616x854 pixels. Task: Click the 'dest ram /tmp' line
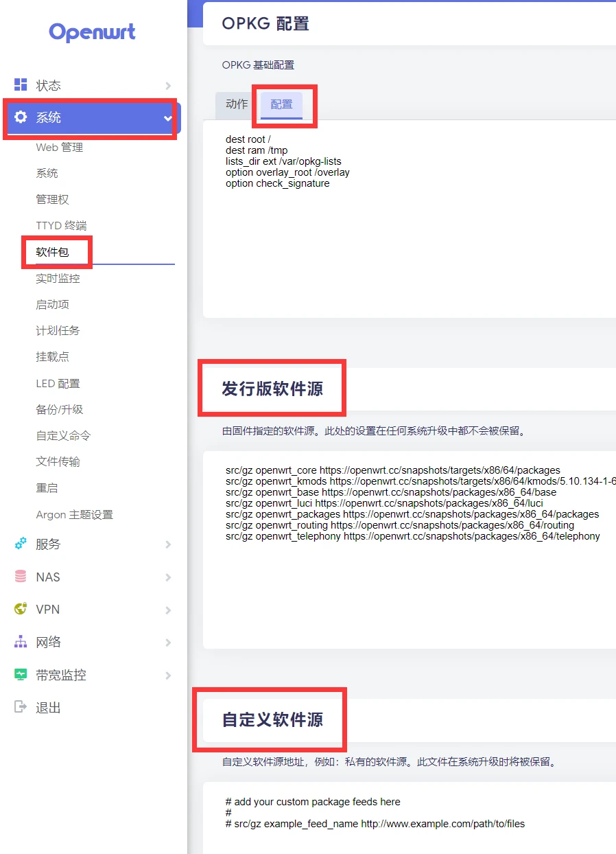tap(257, 150)
